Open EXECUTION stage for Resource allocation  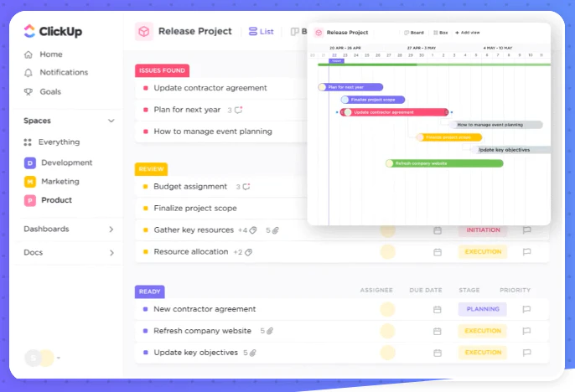coord(483,251)
